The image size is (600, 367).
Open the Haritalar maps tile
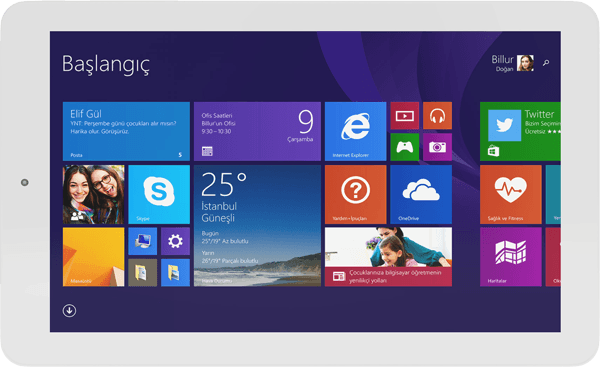point(511,257)
